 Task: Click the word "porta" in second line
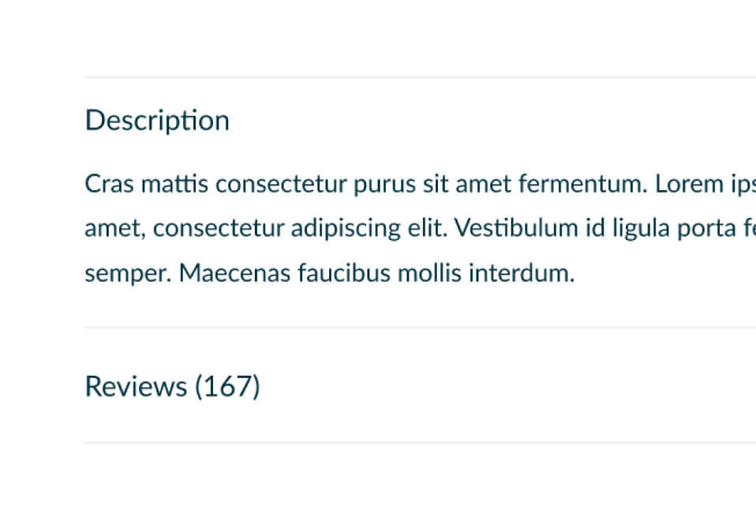pos(706,230)
